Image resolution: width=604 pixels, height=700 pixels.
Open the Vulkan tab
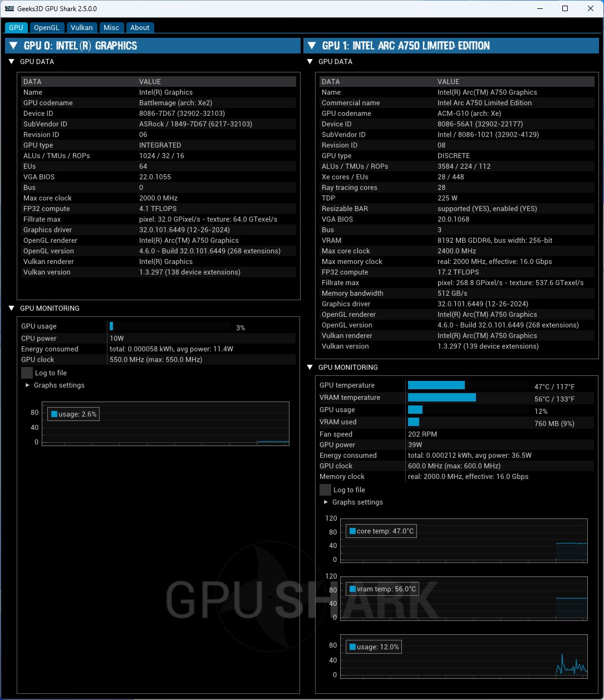[x=82, y=27]
